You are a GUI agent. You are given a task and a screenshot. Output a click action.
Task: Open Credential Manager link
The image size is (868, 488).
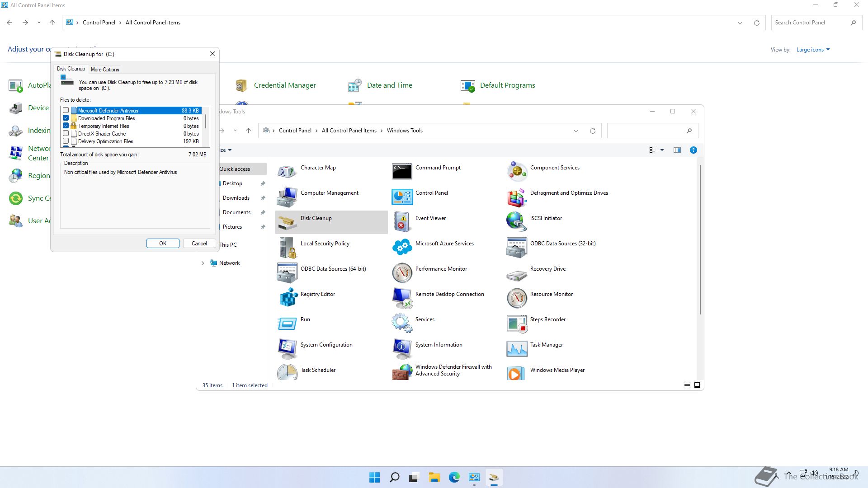[285, 85]
